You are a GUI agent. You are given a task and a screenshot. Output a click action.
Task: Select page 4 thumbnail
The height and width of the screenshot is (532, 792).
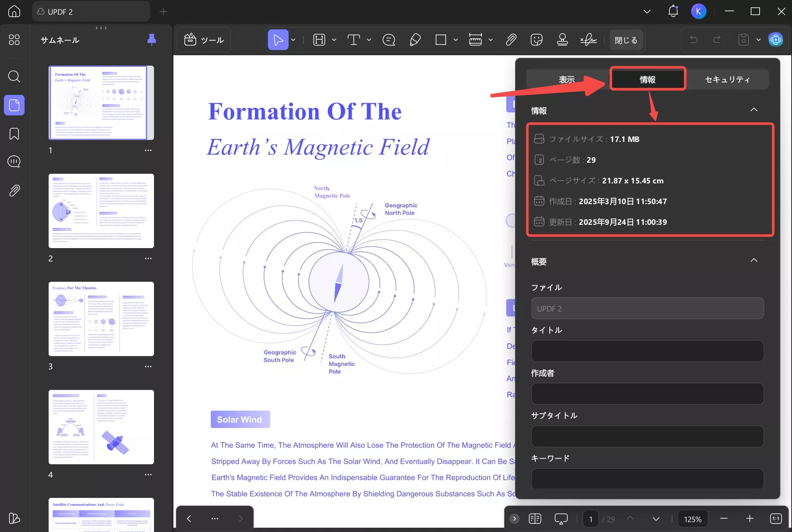point(101,427)
